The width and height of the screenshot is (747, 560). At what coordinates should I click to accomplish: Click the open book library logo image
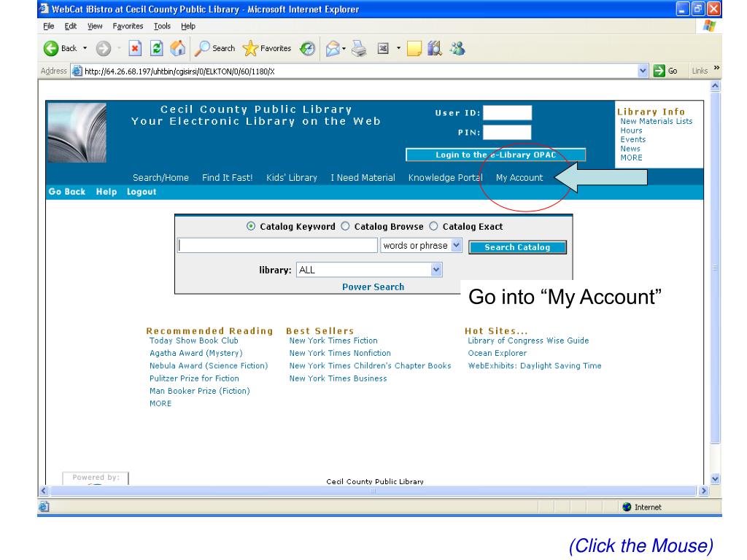pos(77,133)
